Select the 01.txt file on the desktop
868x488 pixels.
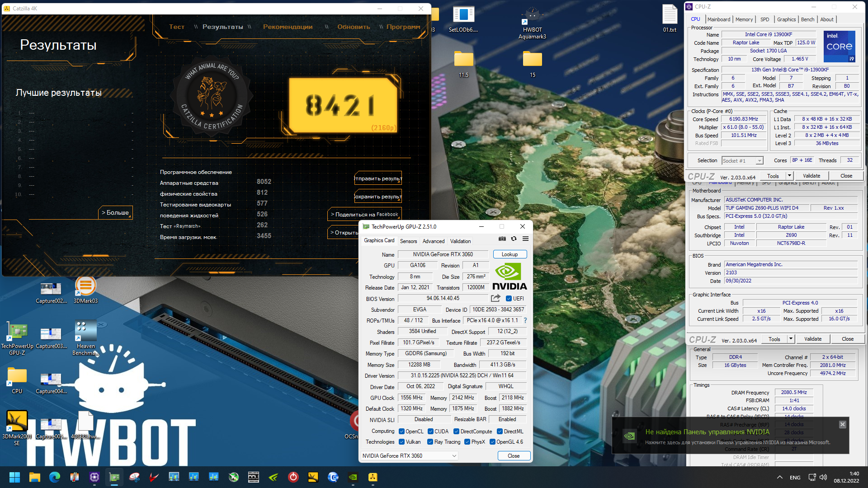[x=670, y=19]
